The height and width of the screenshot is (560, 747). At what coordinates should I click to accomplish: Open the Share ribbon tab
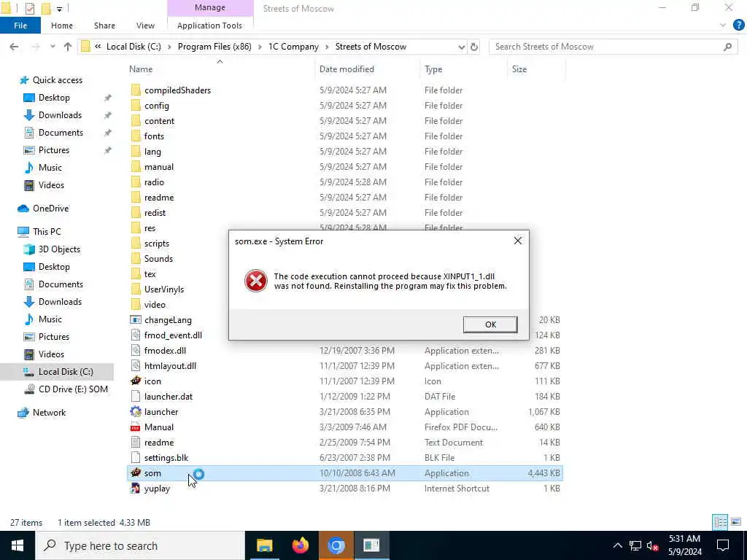click(x=104, y=26)
